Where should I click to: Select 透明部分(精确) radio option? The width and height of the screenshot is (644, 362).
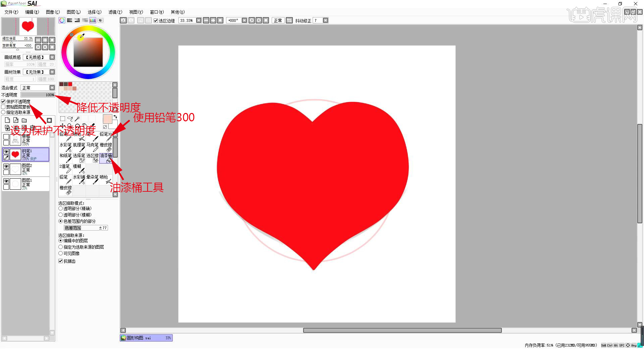[x=61, y=208]
